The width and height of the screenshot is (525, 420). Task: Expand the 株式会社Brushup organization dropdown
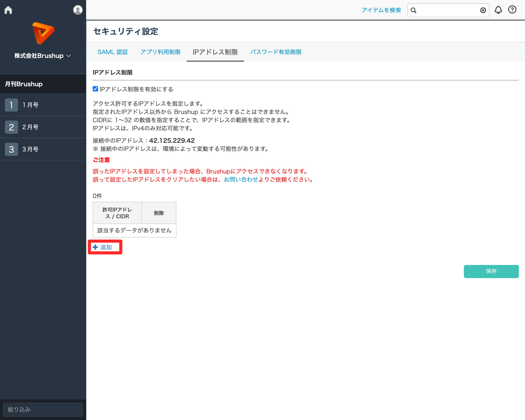[43, 56]
